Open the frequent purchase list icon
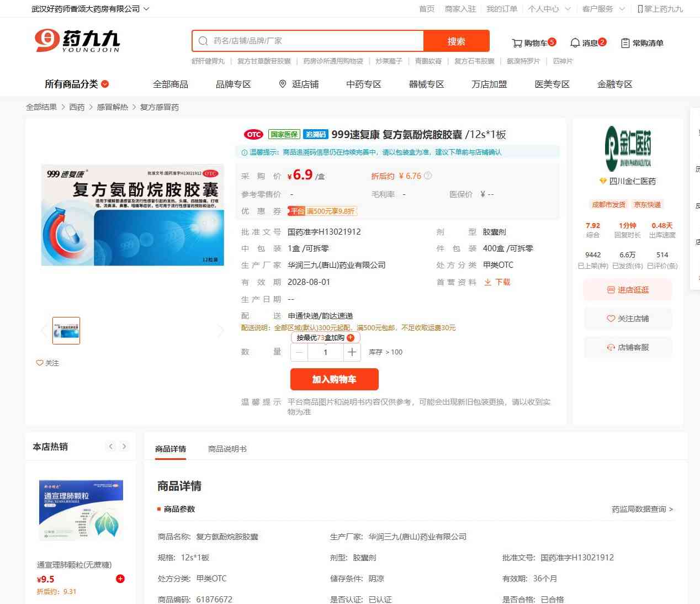 (x=625, y=43)
